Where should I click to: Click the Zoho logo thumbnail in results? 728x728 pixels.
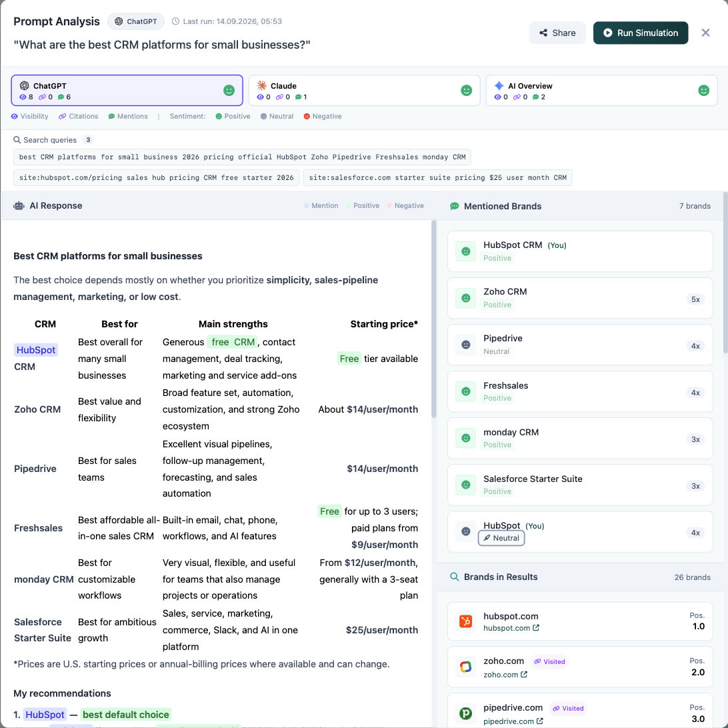[466, 667]
